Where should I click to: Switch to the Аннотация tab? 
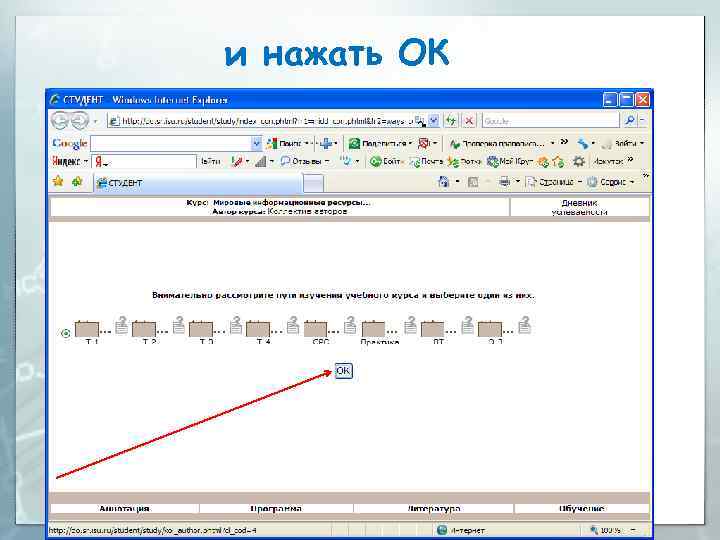[124, 508]
